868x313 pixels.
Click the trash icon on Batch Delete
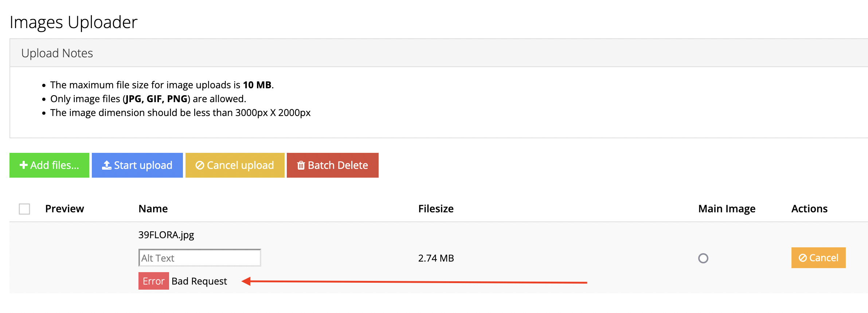tap(301, 165)
